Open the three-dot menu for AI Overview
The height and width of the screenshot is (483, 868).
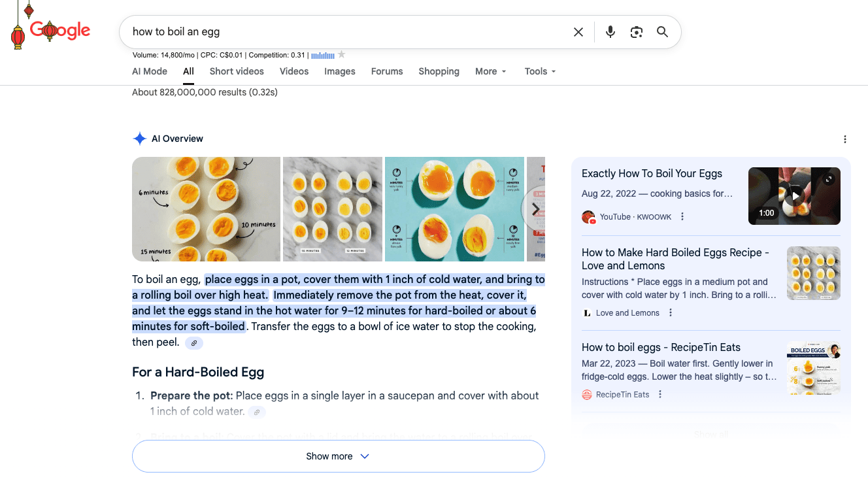tap(845, 139)
